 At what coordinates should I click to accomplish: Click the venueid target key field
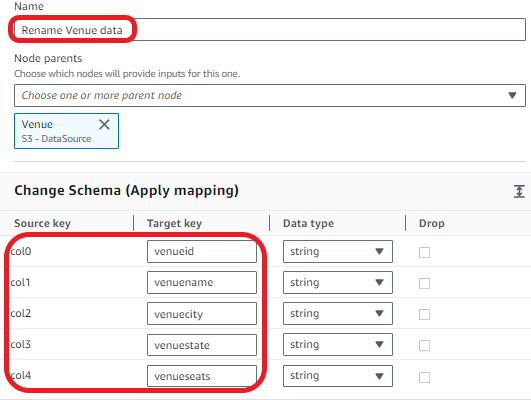tap(202, 251)
